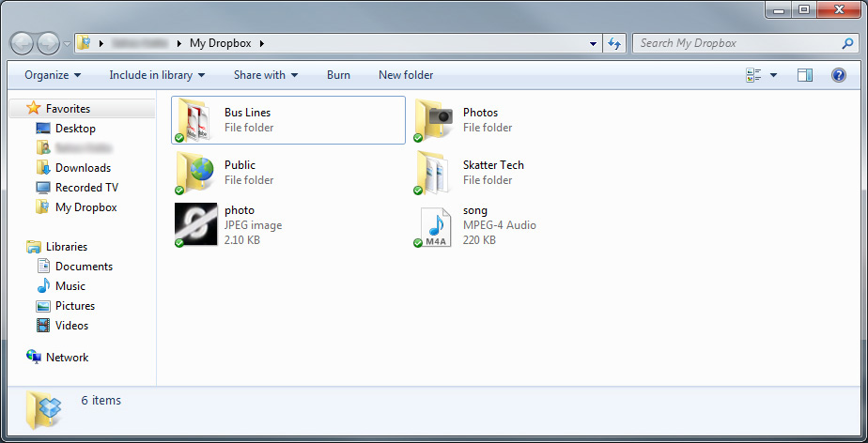Select the Music library label
Screen dimensions: 868x443
(70, 286)
